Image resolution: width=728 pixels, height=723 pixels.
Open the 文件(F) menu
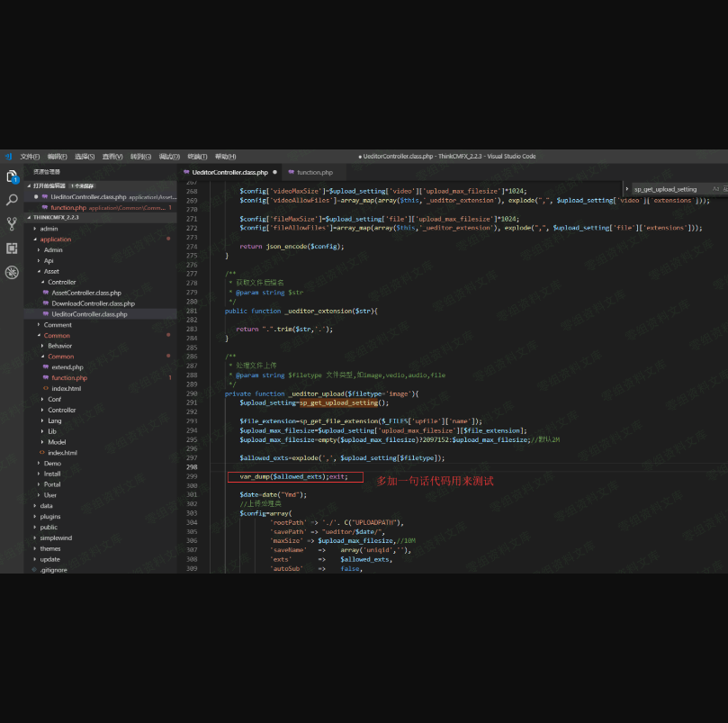(30, 157)
